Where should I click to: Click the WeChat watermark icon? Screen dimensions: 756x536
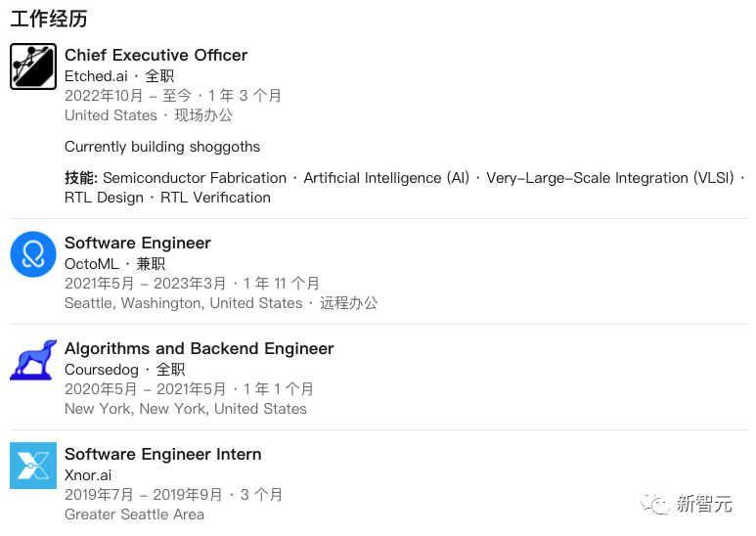coord(654,504)
